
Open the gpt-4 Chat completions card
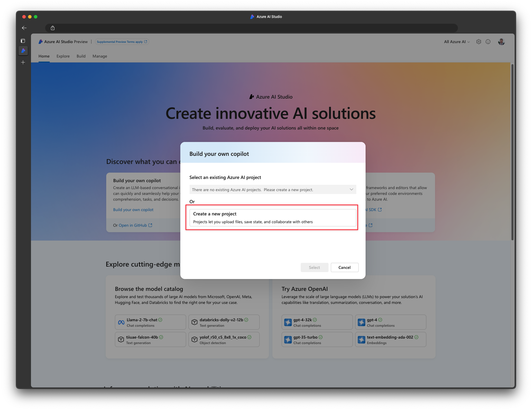point(391,322)
